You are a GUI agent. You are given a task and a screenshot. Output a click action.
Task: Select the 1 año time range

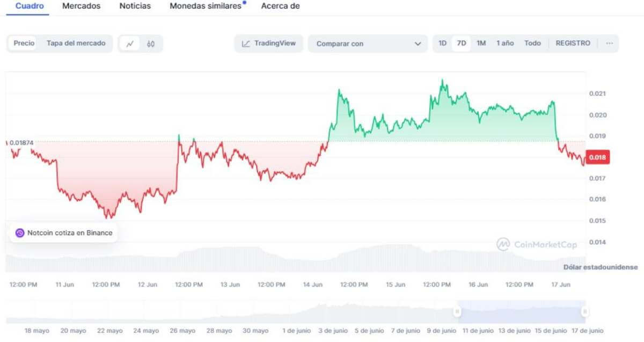[x=504, y=43]
